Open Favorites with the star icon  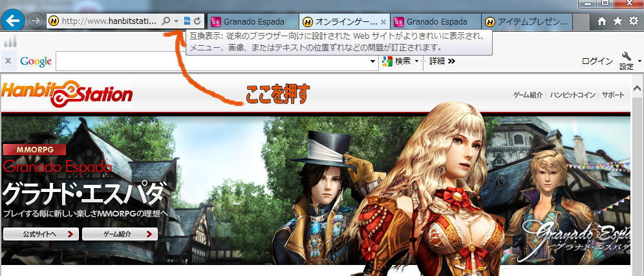click(617, 21)
